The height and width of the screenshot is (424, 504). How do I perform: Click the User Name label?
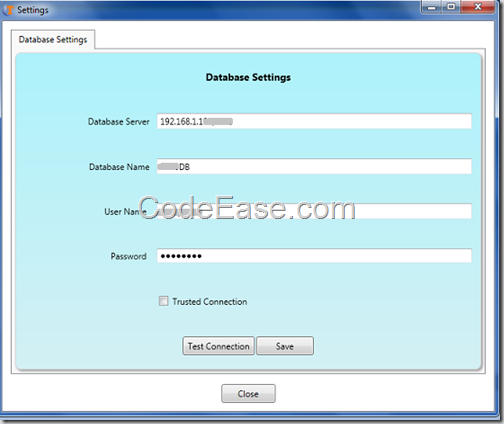(x=125, y=212)
